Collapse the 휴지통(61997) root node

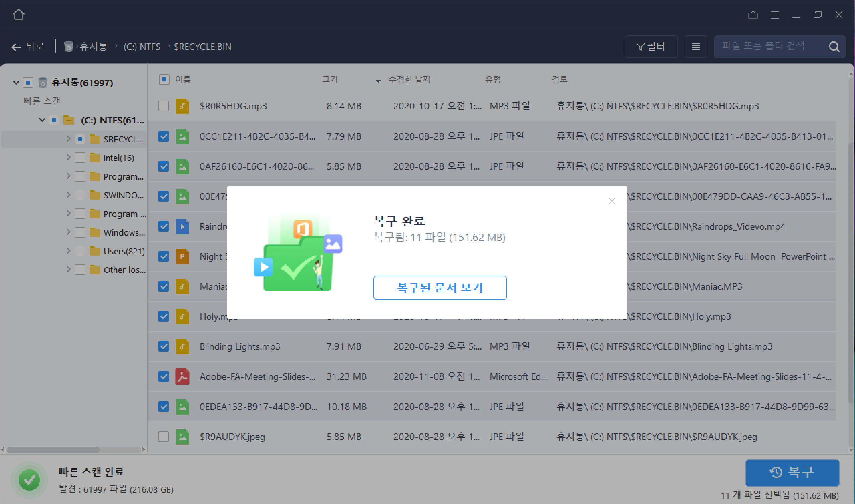[x=16, y=82]
